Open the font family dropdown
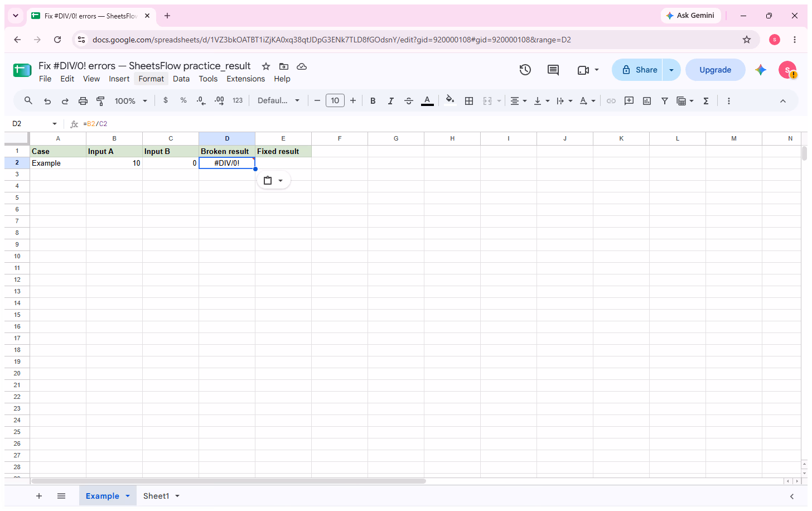The width and height of the screenshot is (812, 511). click(x=278, y=100)
